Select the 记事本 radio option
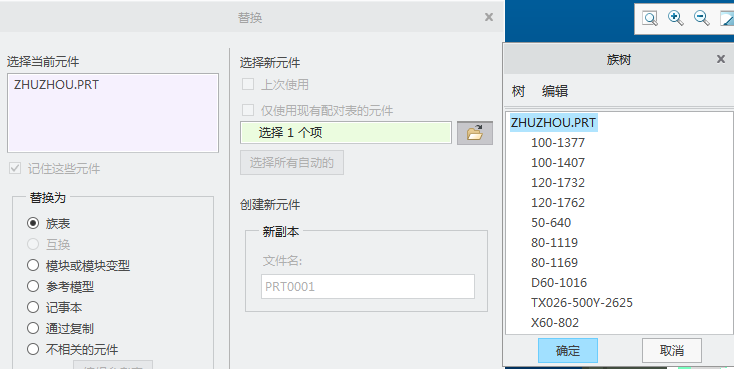Viewport: 734px width, 369px height. pyautogui.click(x=33, y=307)
